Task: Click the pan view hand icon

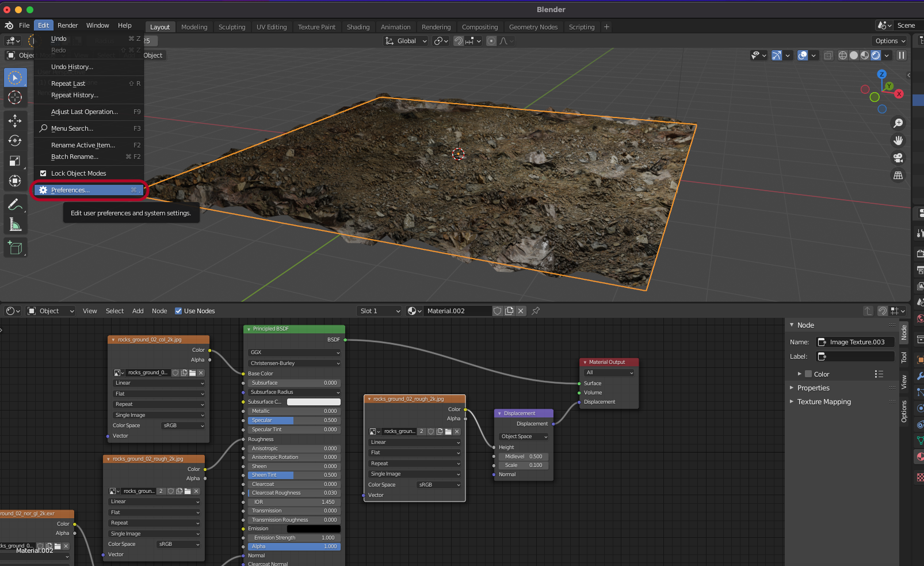Action: coord(898,140)
